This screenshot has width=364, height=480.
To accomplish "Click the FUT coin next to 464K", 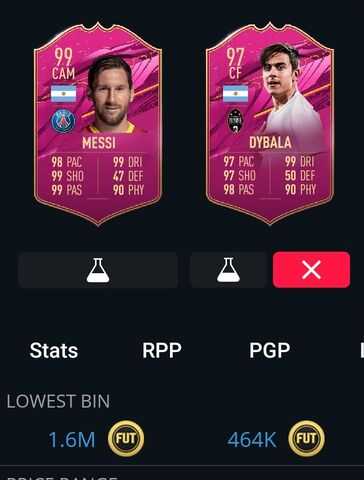I will coord(306,438).
